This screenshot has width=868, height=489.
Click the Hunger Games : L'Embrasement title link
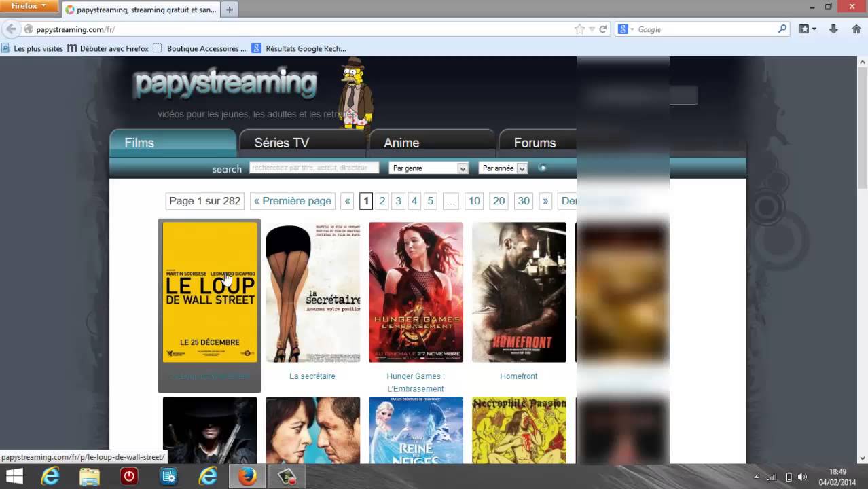click(x=416, y=382)
